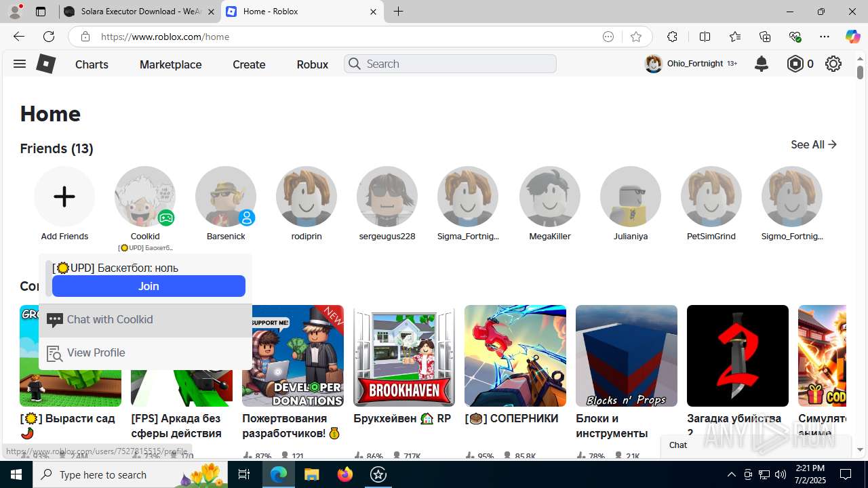Open a new browser tab
The width and height of the screenshot is (868, 488).
pos(399,12)
